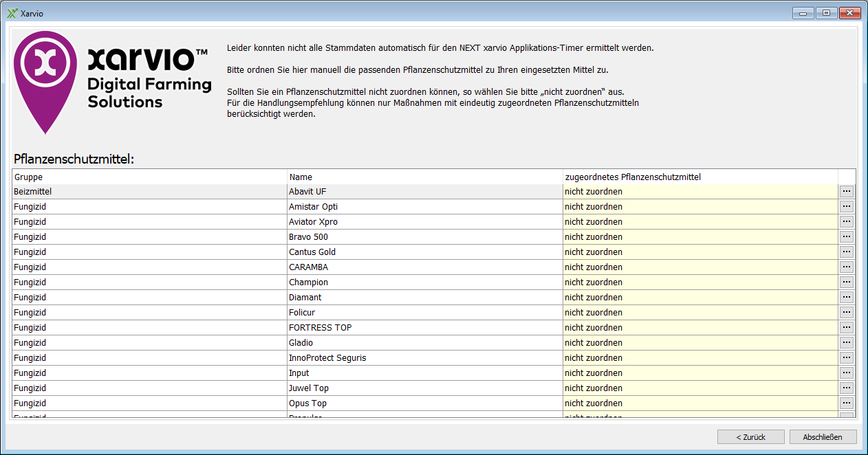
Task: Click the ellipsis button for Cantus Gold
Action: point(846,252)
